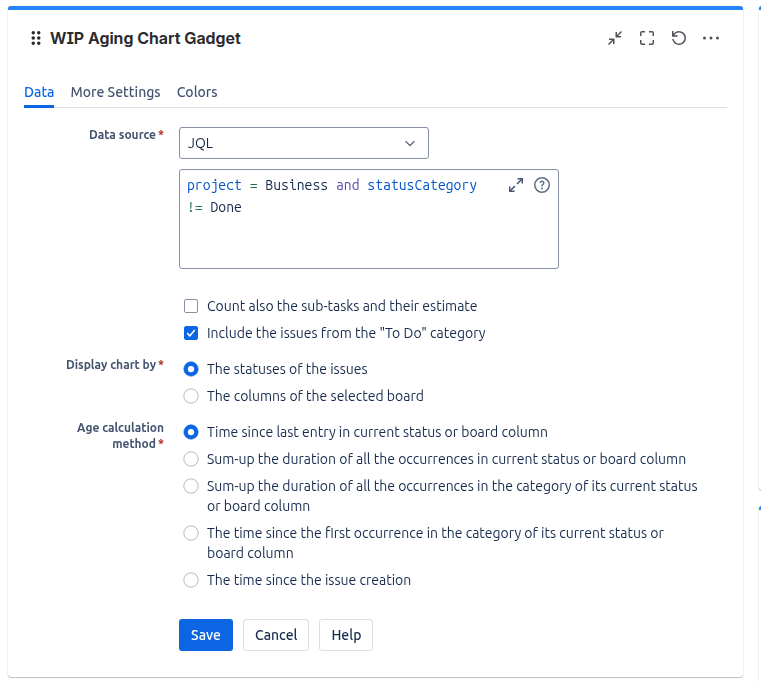Enable counting sub-tasks and their estimate
Viewport: 761px width, 682px height.
[191, 306]
